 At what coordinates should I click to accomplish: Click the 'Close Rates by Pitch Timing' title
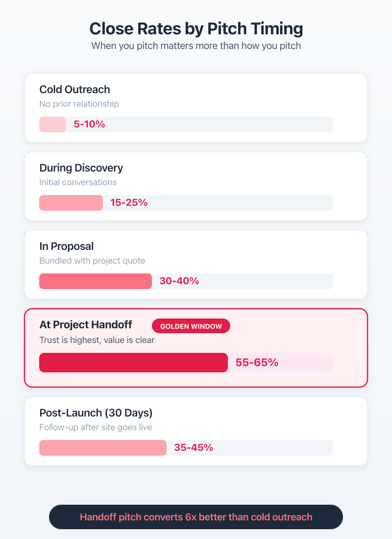pos(196,29)
